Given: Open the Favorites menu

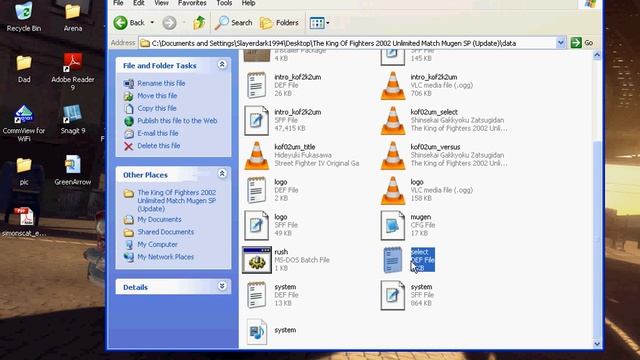Looking at the screenshot, I should click(192, 3).
